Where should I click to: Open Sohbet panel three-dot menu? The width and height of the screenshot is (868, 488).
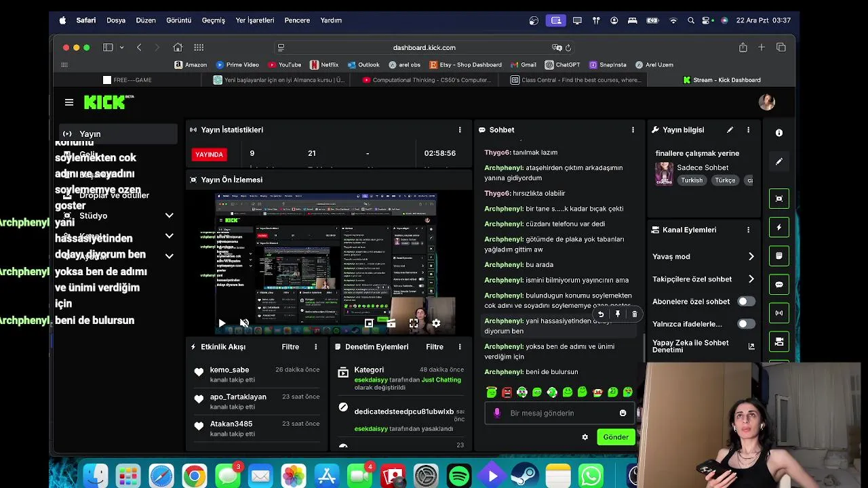point(633,129)
